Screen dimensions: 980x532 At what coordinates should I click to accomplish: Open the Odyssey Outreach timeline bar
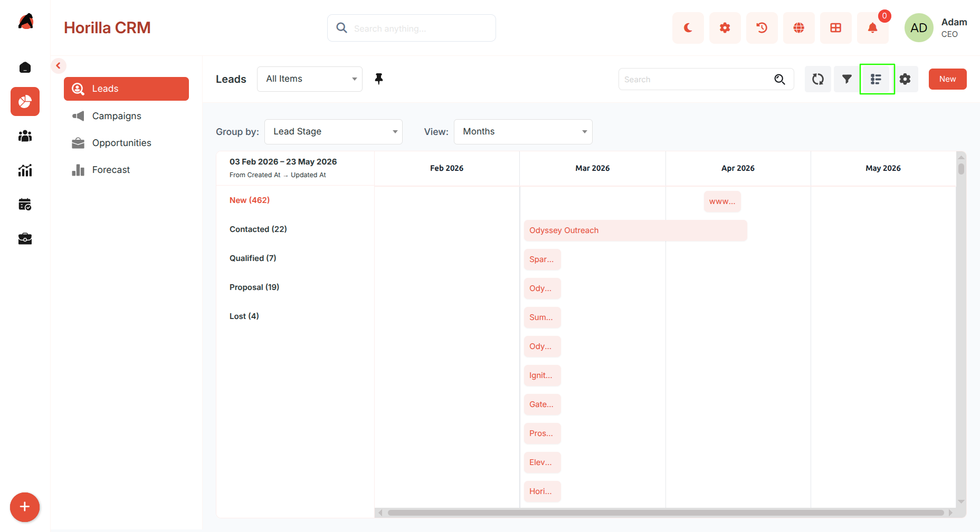coord(635,230)
